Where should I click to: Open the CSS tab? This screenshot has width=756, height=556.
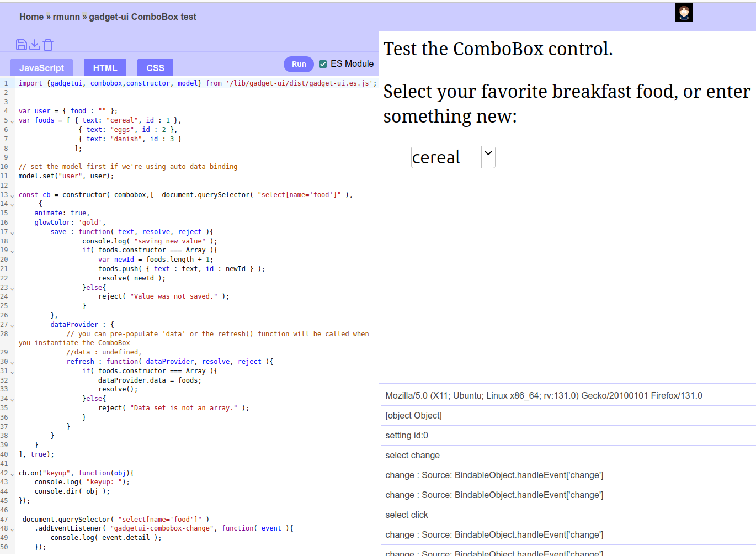click(x=155, y=67)
